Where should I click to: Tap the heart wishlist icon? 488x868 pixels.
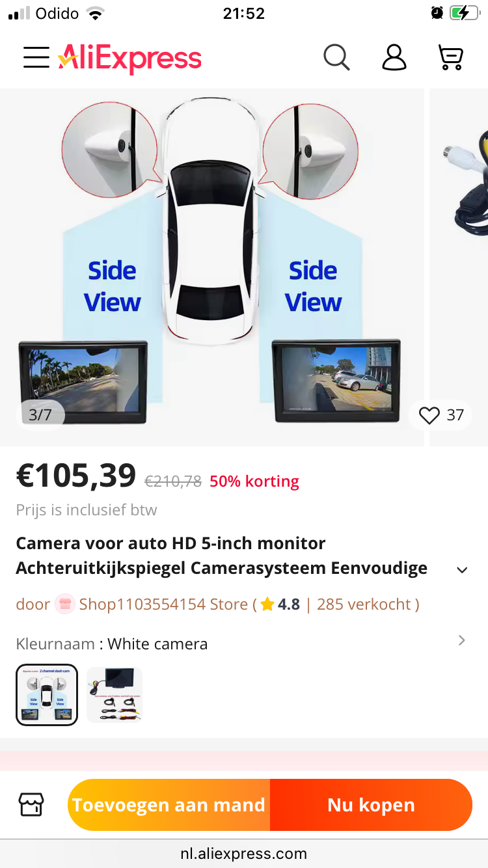click(x=429, y=415)
